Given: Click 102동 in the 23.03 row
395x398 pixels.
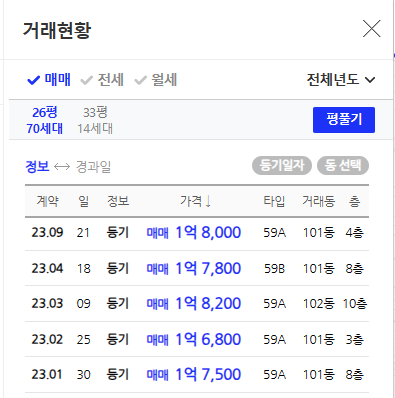Looking at the screenshot, I should pyautogui.click(x=319, y=303).
